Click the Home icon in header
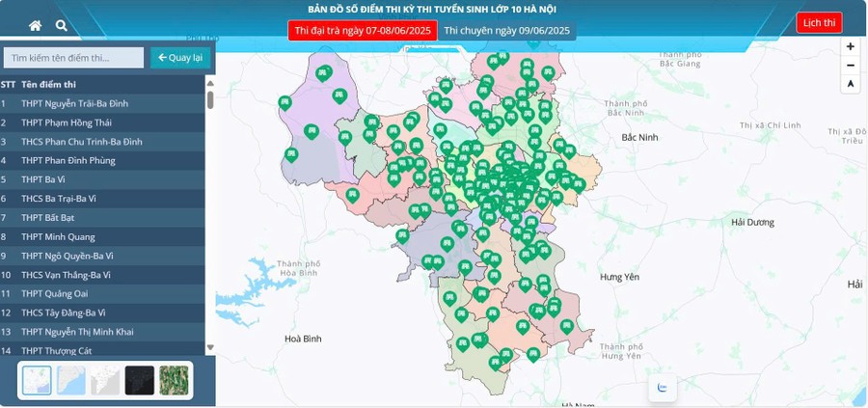Screen dimensions: 868x408 (x=36, y=26)
